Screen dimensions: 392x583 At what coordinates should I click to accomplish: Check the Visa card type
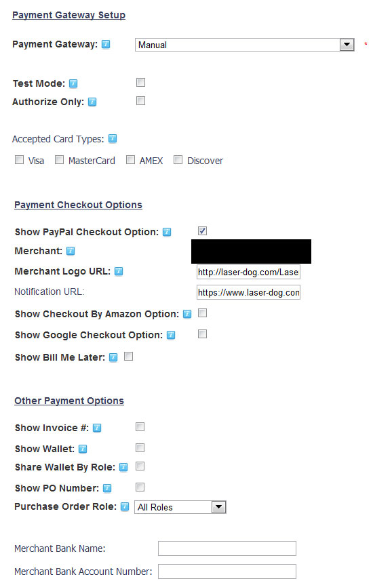click(19, 160)
